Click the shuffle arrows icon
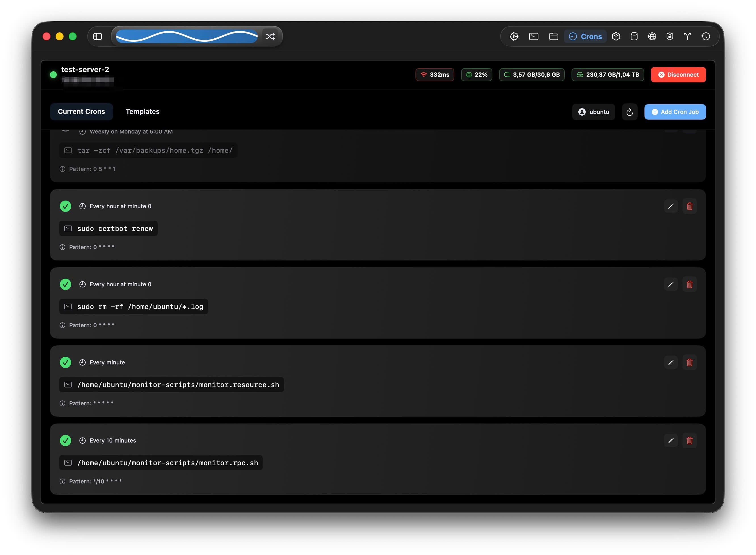The width and height of the screenshot is (756, 555). tap(270, 36)
